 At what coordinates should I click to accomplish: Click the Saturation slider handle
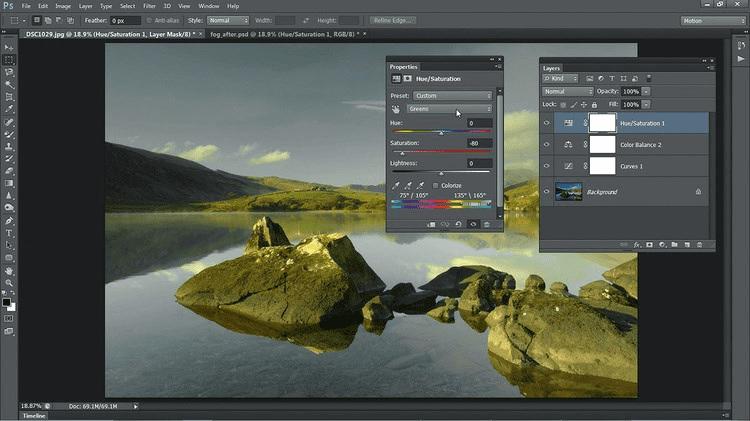click(x=401, y=152)
